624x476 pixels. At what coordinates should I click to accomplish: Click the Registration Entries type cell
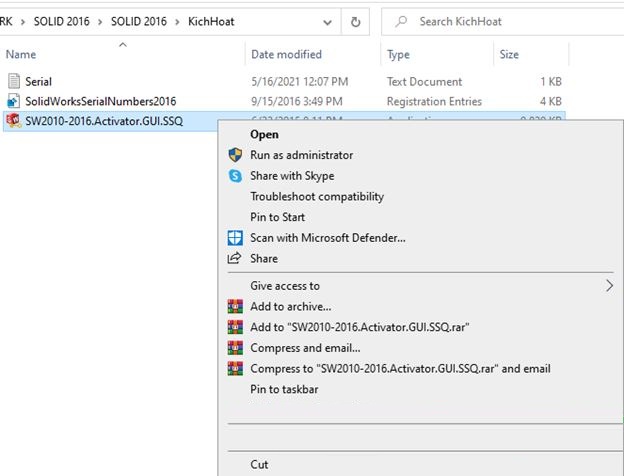434,101
